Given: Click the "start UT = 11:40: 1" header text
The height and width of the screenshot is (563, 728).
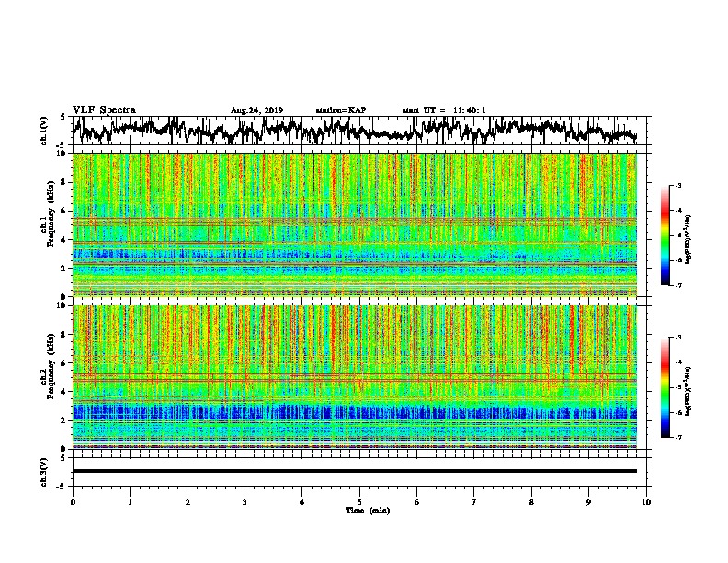Looking at the screenshot, I should [444, 110].
